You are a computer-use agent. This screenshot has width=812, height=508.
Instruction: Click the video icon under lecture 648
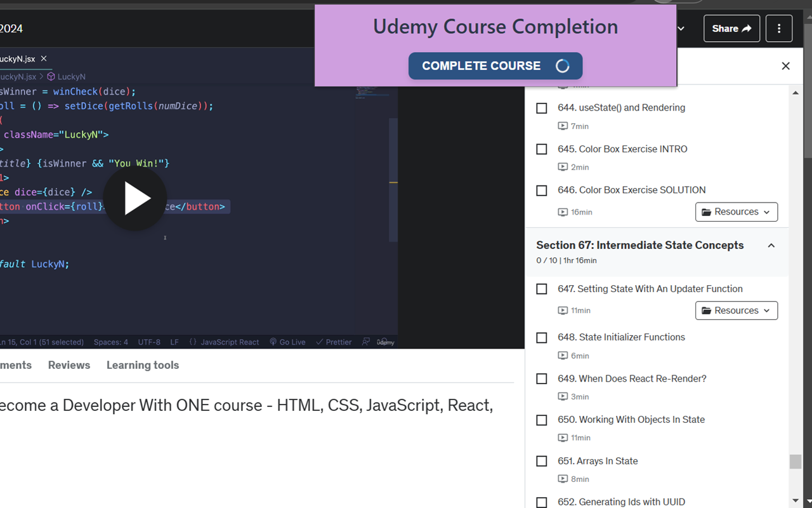(x=563, y=356)
